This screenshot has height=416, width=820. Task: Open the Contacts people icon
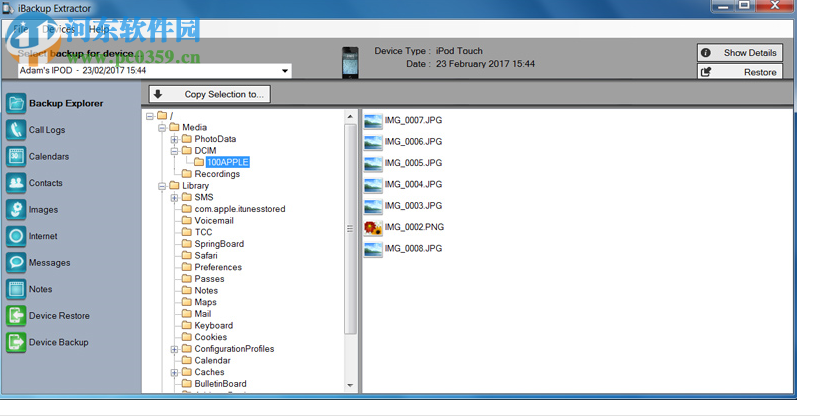(x=16, y=183)
